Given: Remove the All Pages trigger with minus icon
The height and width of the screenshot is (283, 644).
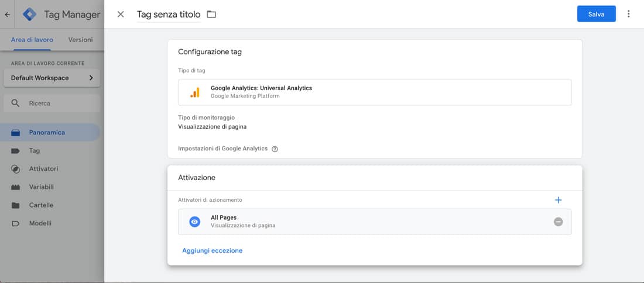Looking at the screenshot, I should coord(558,222).
